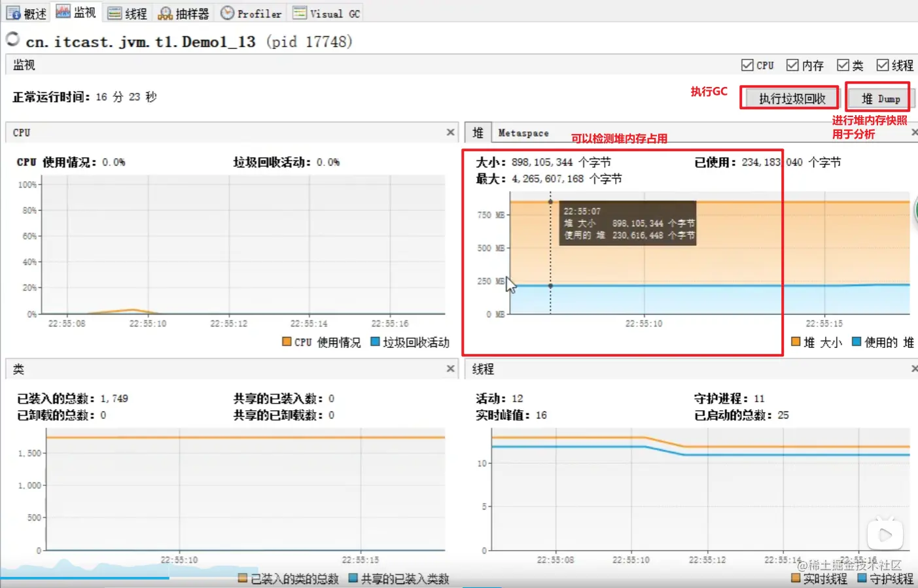Click 守护进程 value 11
Screen dimensions: 918x588
point(759,398)
